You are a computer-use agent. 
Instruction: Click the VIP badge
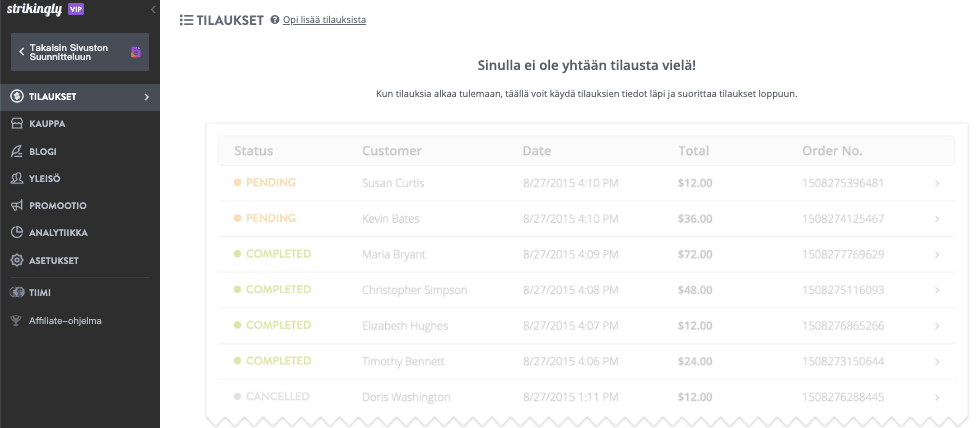(76, 9)
